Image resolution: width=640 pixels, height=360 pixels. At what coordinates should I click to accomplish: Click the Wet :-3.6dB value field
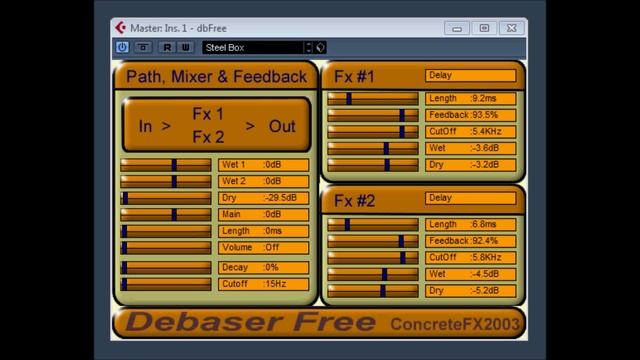pyautogui.click(x=470, y=148)
